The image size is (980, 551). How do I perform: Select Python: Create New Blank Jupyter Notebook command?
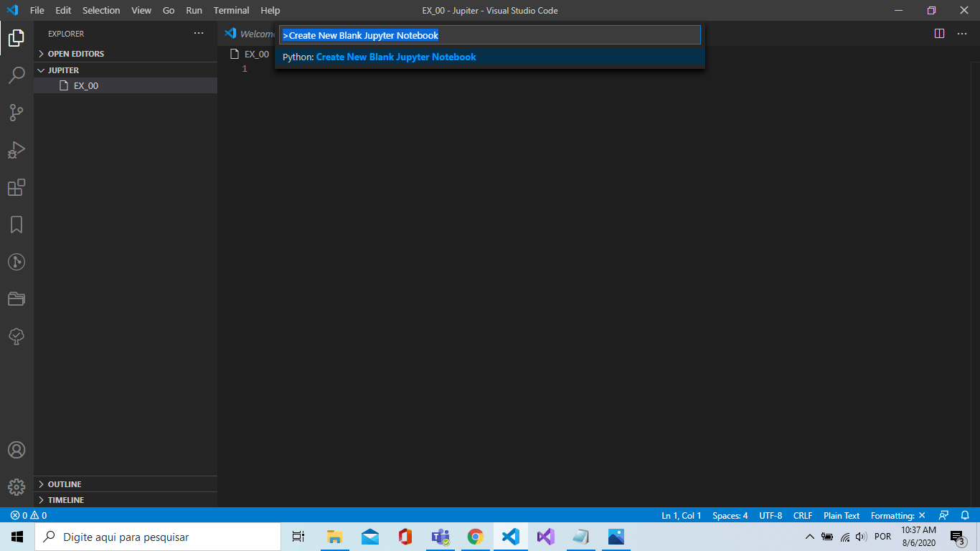490,57
